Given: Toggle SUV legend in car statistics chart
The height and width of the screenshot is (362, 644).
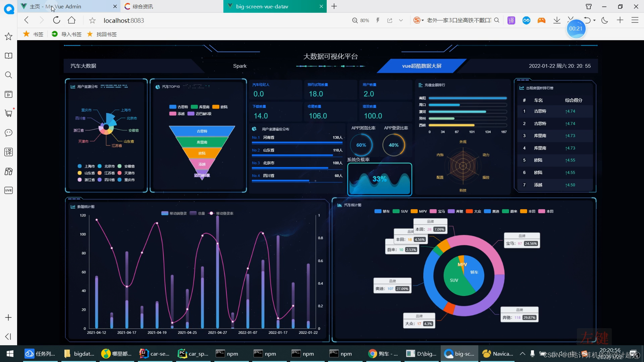Looking at the screenshot, I should tap(400, 212).
